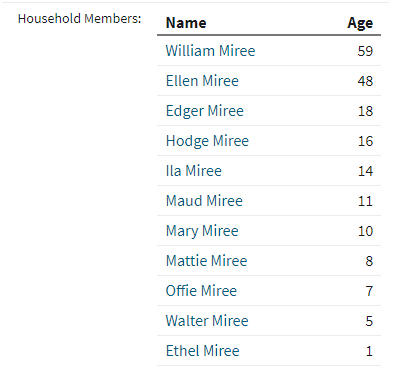Click Hodge Miree's age value 16

[365, 141]
